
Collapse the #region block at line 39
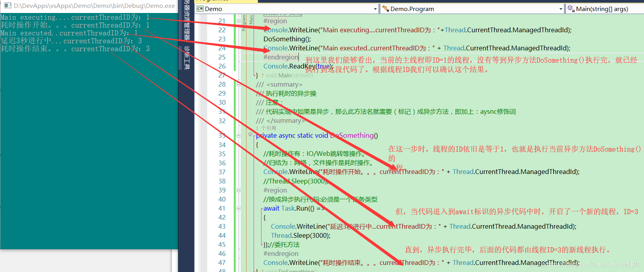coord(238,190)
